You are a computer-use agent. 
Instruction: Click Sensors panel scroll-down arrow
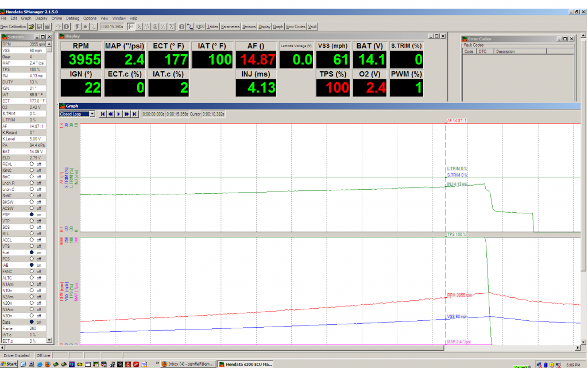(x=49, y=340)
